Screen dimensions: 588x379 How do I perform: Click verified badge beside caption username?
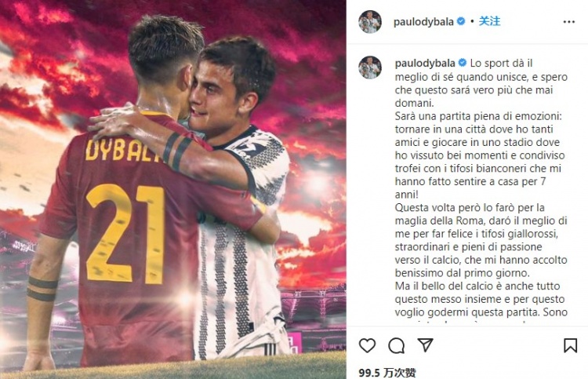(x=463, y=63)
